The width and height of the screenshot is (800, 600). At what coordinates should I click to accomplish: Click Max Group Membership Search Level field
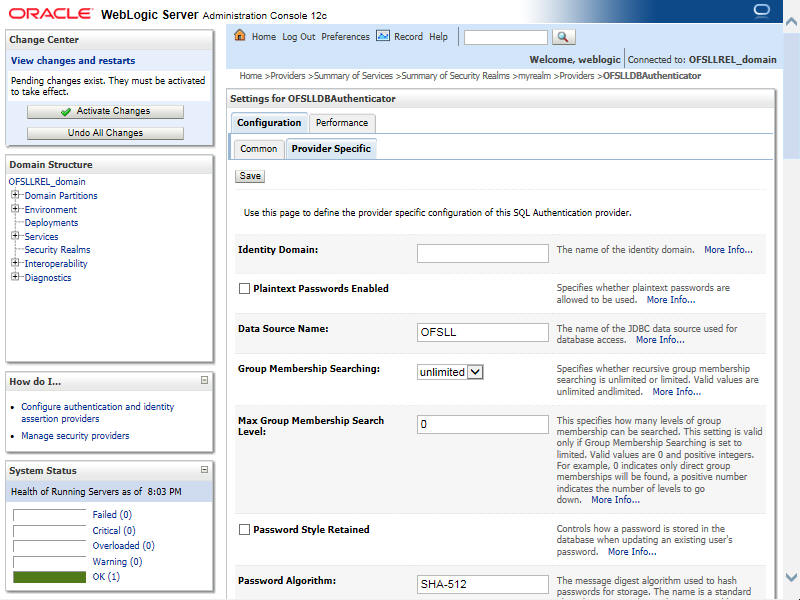(x=483, y=424)
